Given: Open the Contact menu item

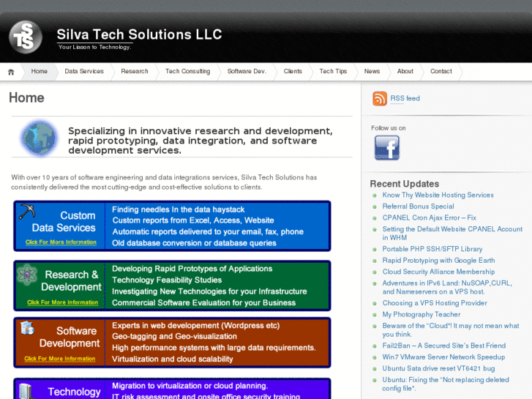Looking at the screenshot, I should 441,71.
